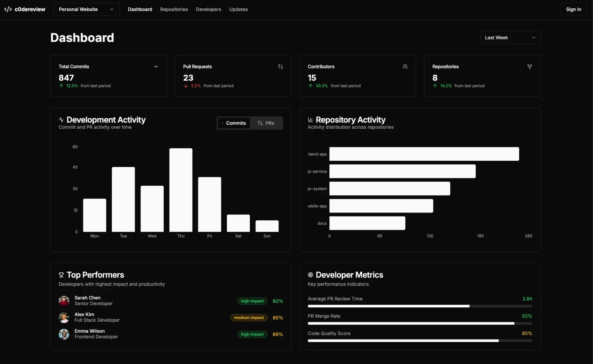Open the Personal Website project dropdown
Screen dimensions: 593x364
[86, 9]
